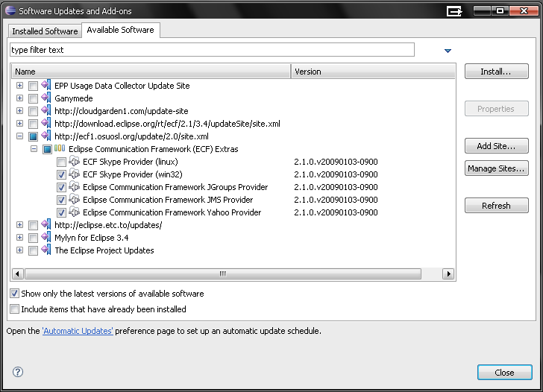The height and width of the screenshot is (392, 543).
Task: Enable Include items already installed checkbox
Action: click(15, 309)
